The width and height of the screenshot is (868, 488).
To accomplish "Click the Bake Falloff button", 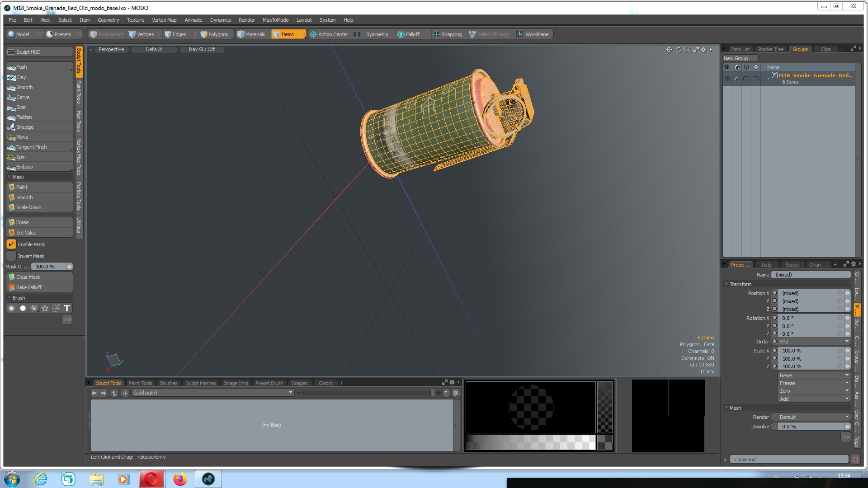I will [x=39, y=287].
